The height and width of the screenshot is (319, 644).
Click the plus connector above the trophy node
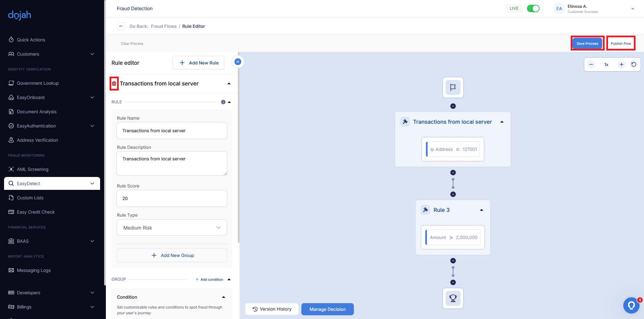pyautogui.click(x=453, y=282)
